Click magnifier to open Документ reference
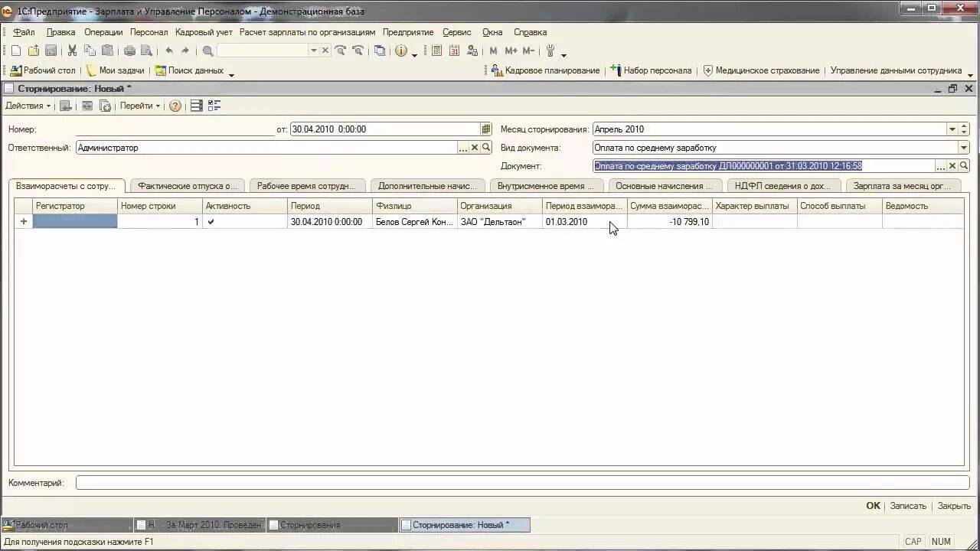The width and height of the screenshot is (980, 551). [964, 166]
